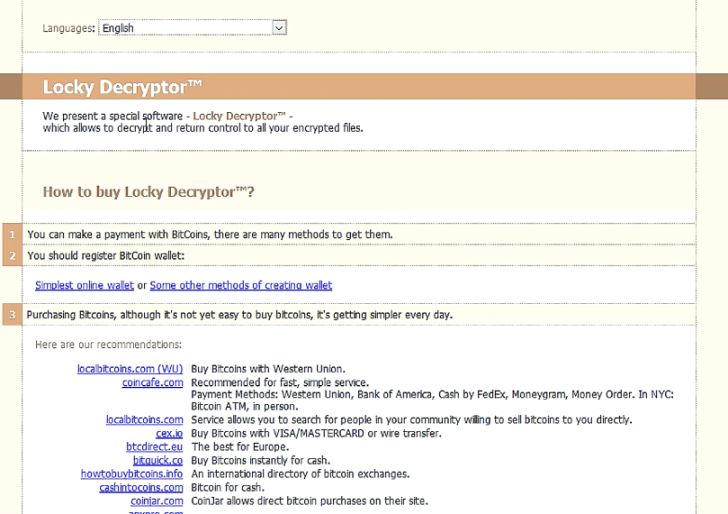Click the cashintocoins.com link
Screen dimensions: 728x514
[141, 487]
